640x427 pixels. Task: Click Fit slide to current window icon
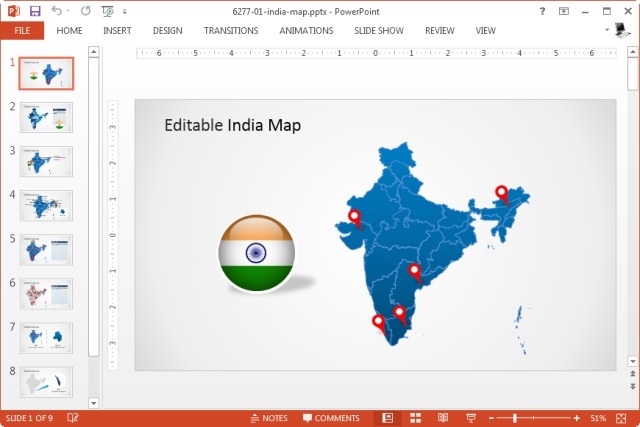621,418
